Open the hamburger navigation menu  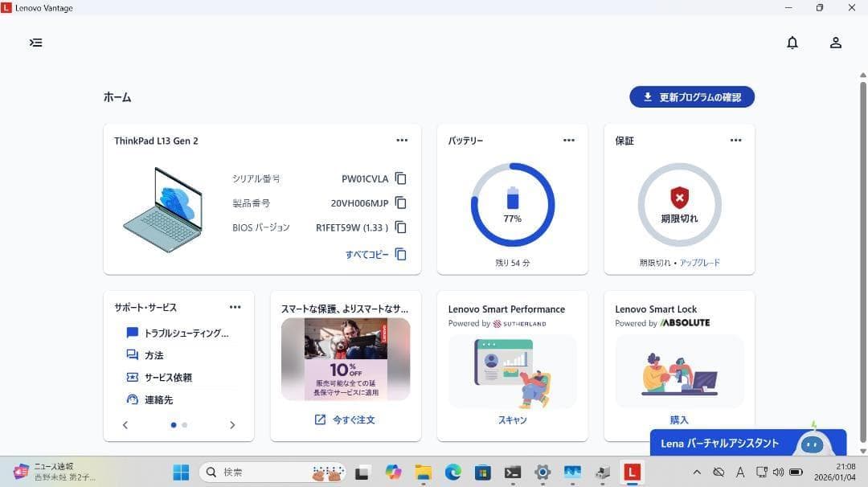pos(36,43)
